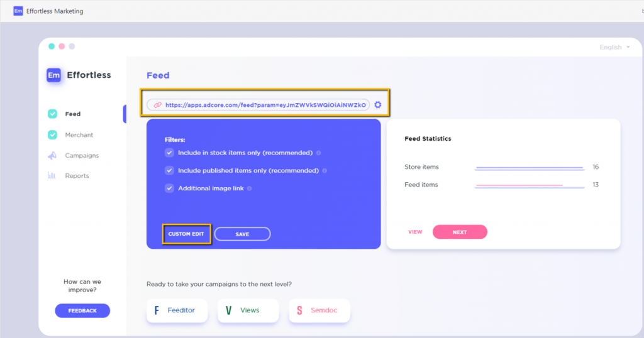Screen dimensions: 644x338
Task: Click the Feed items progress bar
Action: point(528,185)
